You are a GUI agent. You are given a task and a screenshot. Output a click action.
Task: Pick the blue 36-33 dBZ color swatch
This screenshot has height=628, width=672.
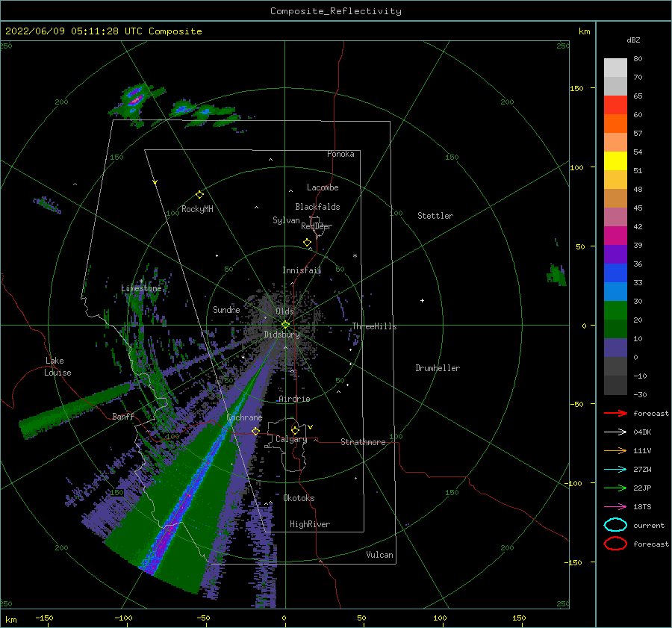tap(615, 273)
